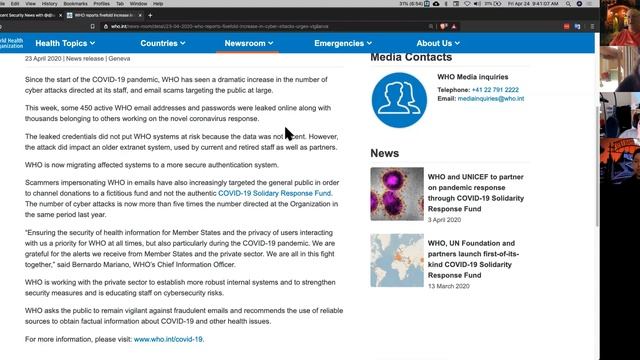
Task: Open WHO, UN Foundation and partners article
Action: pyautogui.click(x=473, y=259)
